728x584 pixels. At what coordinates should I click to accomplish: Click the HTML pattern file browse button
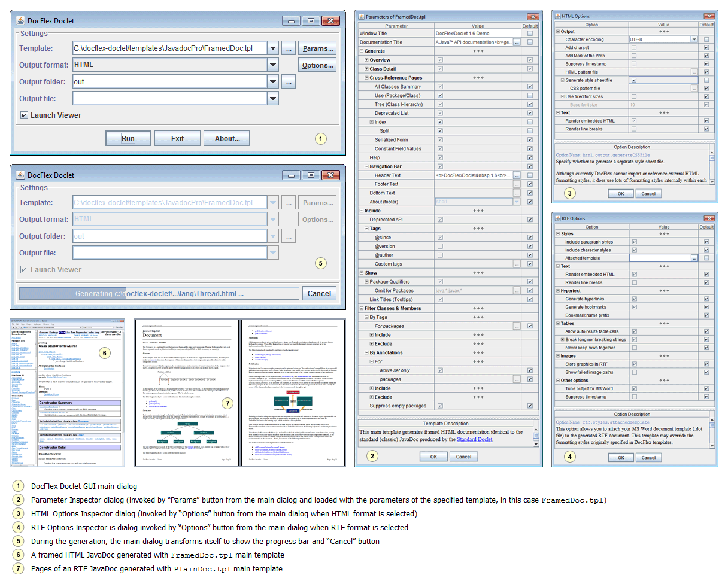click(694, 72)
